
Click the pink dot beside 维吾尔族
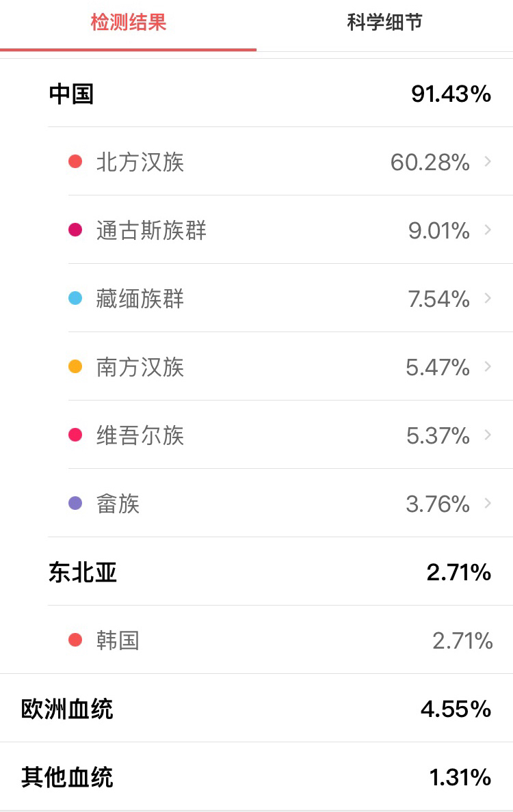click(x=75, y=435)
